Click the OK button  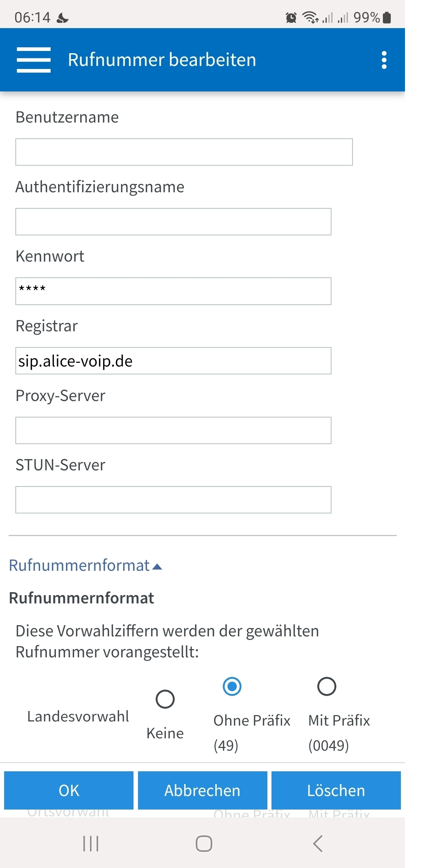[69, 790]
